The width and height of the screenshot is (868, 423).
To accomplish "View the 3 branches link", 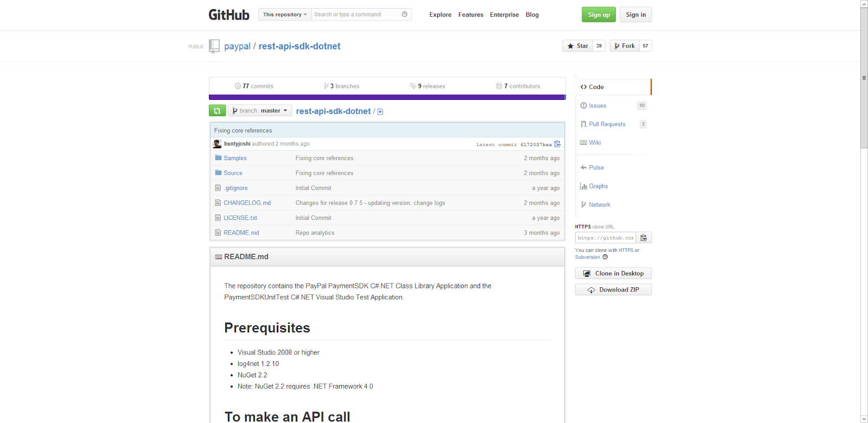I will tap(342, 86).
